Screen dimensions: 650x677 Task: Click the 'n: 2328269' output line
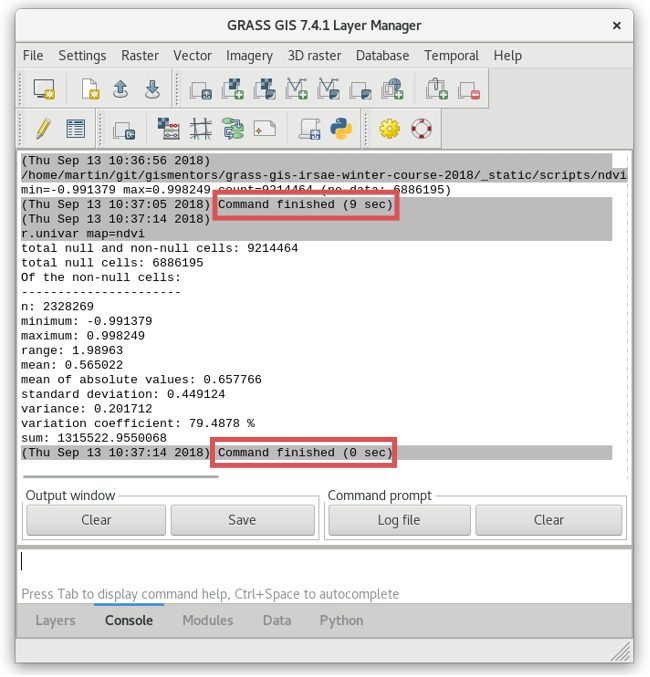click(57, 307)
